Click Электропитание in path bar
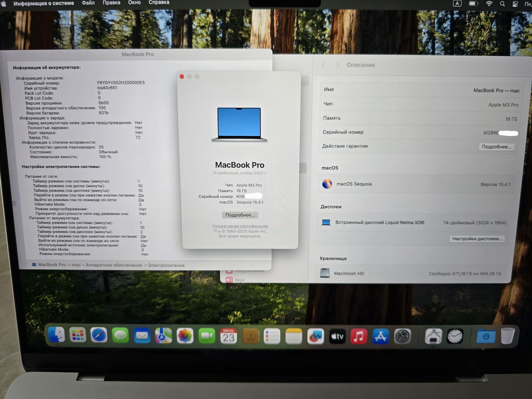The height and width of the screenshot is (399, 532). click(x=166, y=265)
